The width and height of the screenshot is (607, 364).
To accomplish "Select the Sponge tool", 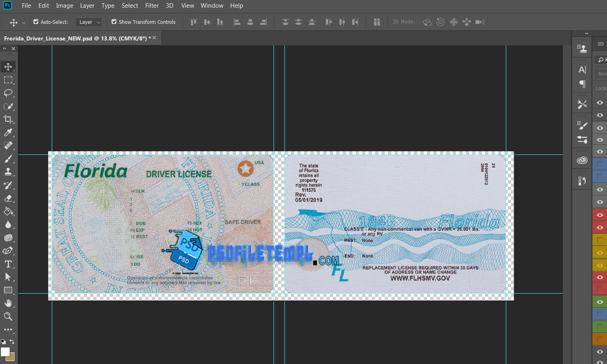I will (x=9, y=237).
